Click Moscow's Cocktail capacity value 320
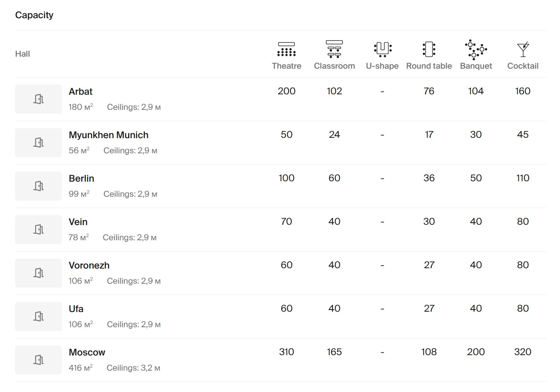The width and height of the screenshot is (560, 392). 523,352
